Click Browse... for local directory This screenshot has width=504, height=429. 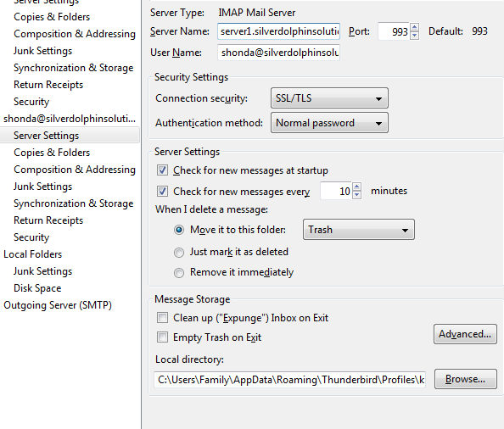[x=466, y=379]
